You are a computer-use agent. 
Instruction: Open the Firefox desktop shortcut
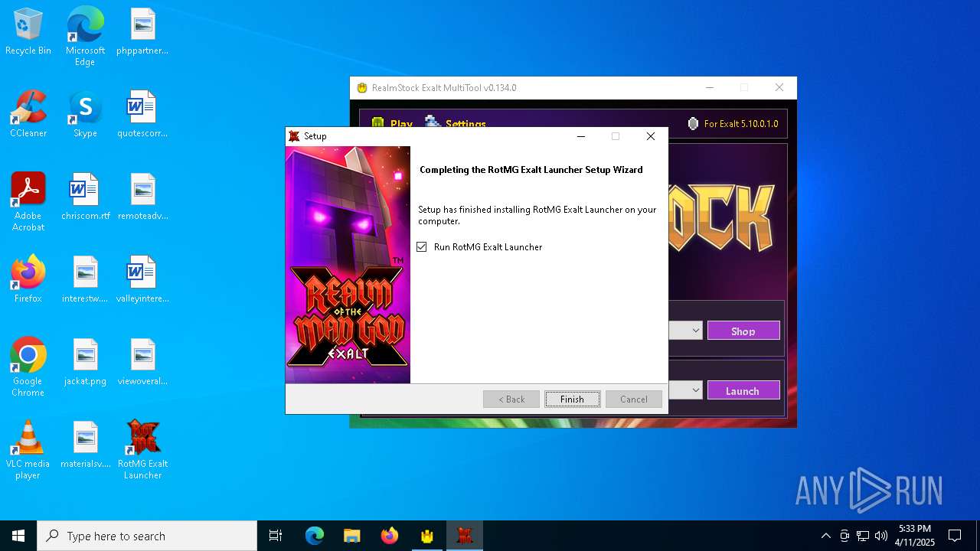[x=28, y=279]
